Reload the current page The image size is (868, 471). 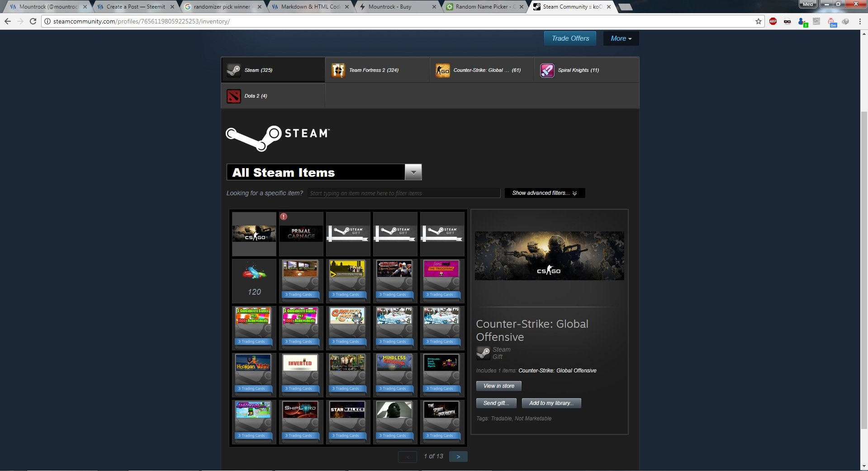(x=33, y=21)
